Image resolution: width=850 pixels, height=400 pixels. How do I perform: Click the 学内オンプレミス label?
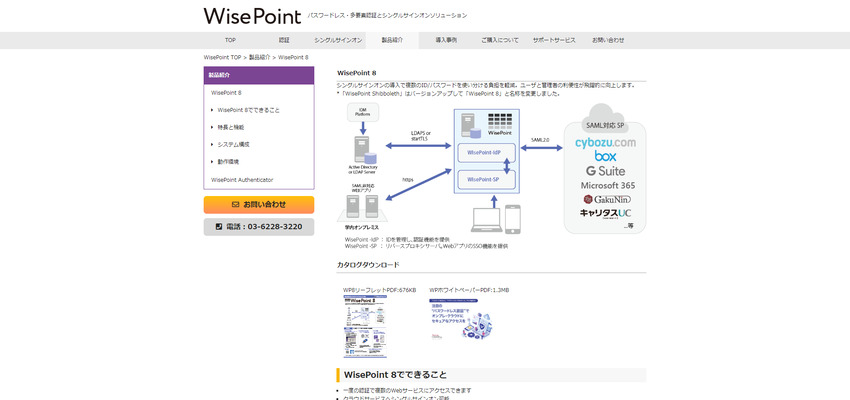pyautogui.click(x=362, y=228)
